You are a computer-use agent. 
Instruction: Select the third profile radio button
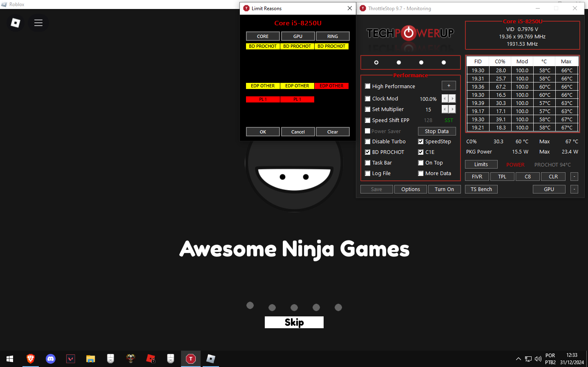pyautogui.click(x=421, y=62)
